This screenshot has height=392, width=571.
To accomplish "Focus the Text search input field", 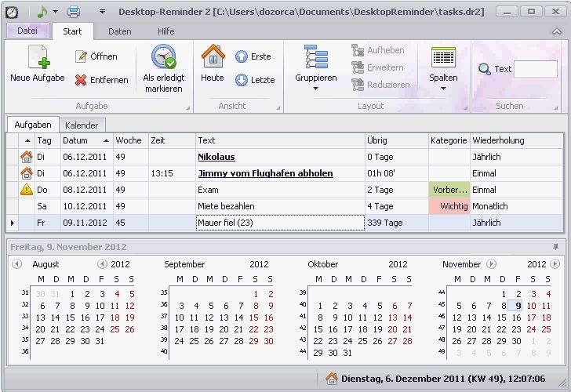I will (535, 69).
